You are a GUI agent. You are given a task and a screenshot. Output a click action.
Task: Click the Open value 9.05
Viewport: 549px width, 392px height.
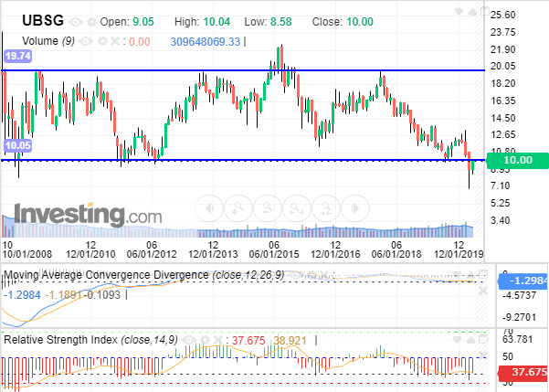tap(143, 22)
